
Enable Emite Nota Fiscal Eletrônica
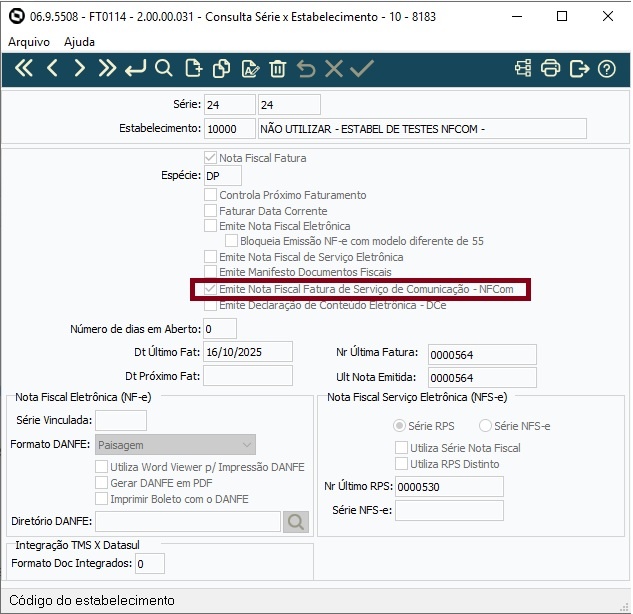tap(210, 226)
